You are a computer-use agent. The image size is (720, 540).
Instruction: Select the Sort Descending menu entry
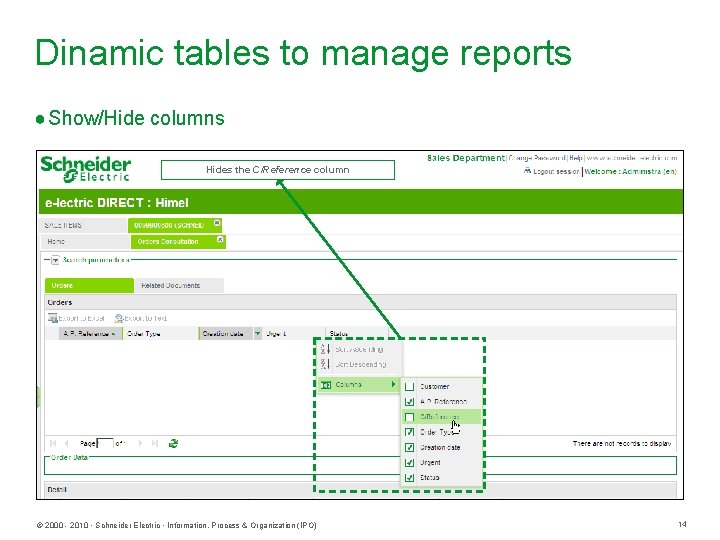pos(360,365)
